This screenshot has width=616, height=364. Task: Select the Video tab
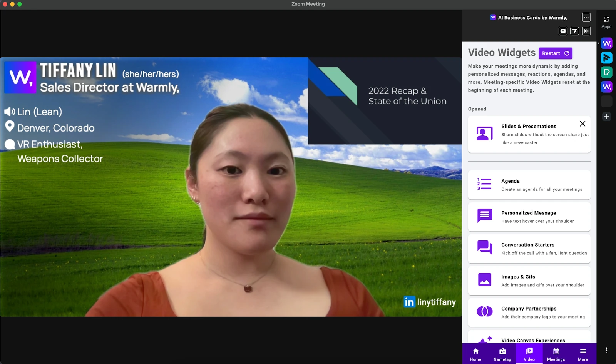pyautogui.click(x=529, y=354)
